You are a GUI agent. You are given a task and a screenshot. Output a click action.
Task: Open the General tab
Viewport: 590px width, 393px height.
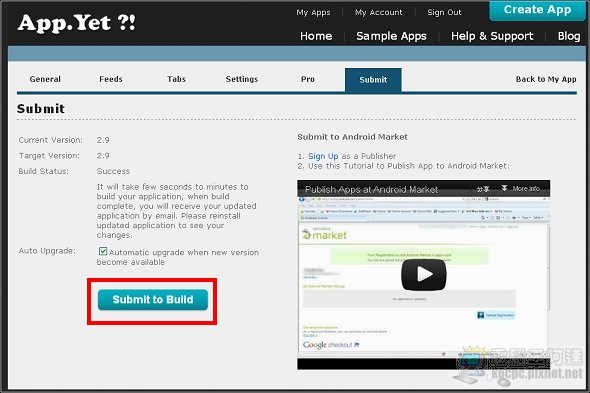coord(45,79)
